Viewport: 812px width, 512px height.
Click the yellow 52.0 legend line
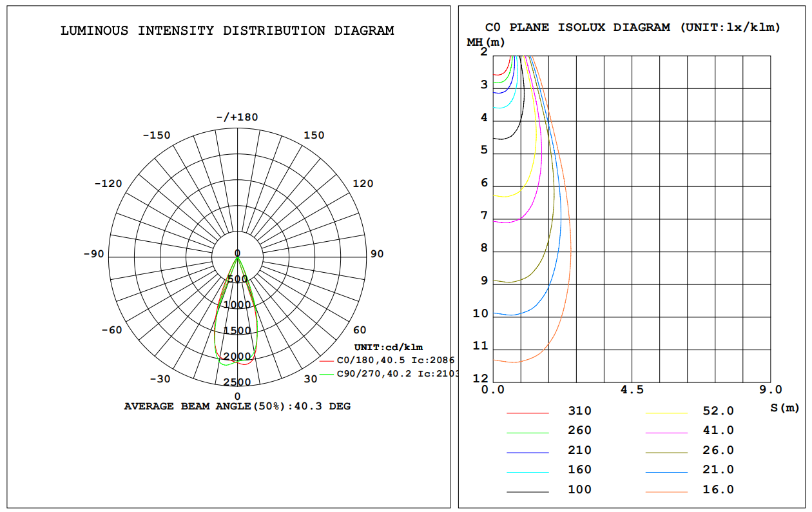click(666, 413)
